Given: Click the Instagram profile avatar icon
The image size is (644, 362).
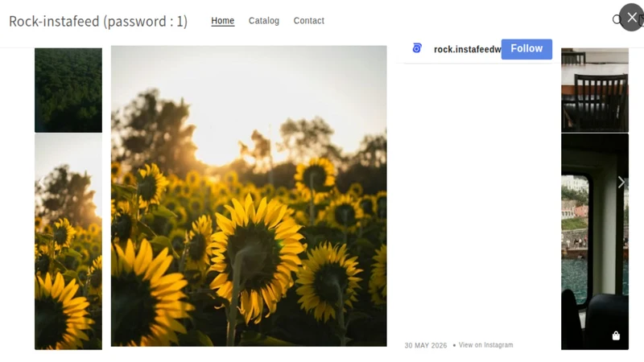Looking at the screenshot, I should coord(417,48).
